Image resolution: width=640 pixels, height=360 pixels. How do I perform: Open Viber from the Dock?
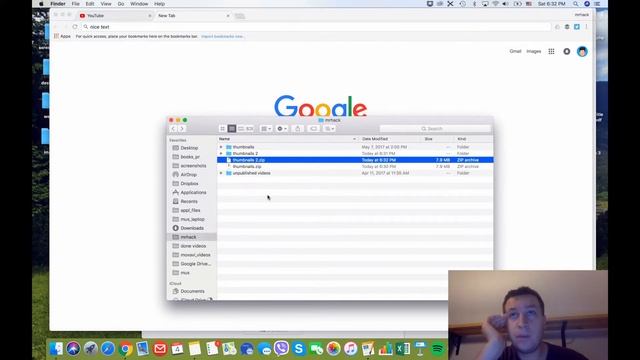click(281, 348)
